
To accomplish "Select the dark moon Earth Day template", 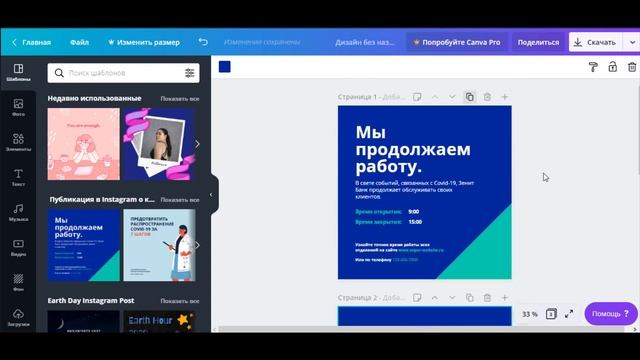I will [84, 321].
